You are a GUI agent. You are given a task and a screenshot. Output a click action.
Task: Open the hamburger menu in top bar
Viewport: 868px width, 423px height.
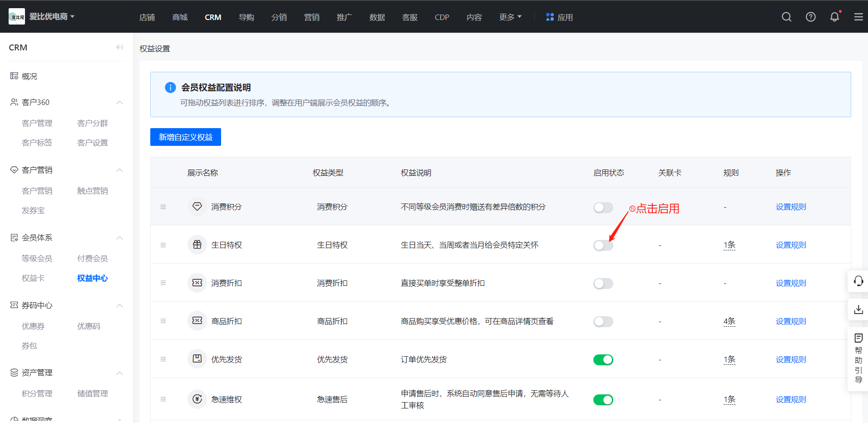858,17
